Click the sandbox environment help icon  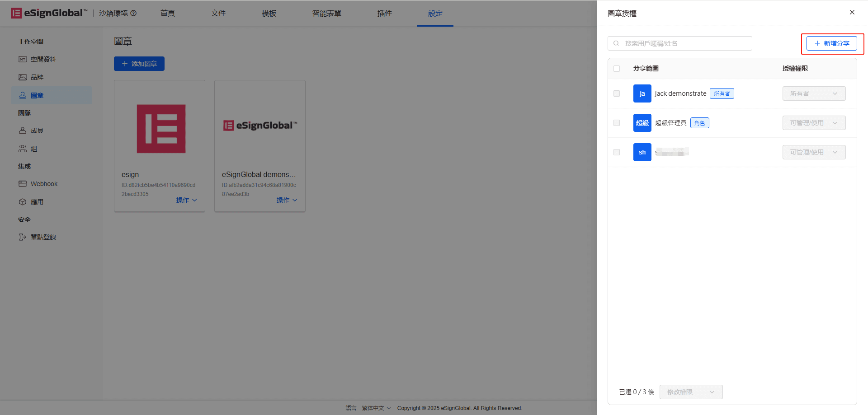click(133, 13)
